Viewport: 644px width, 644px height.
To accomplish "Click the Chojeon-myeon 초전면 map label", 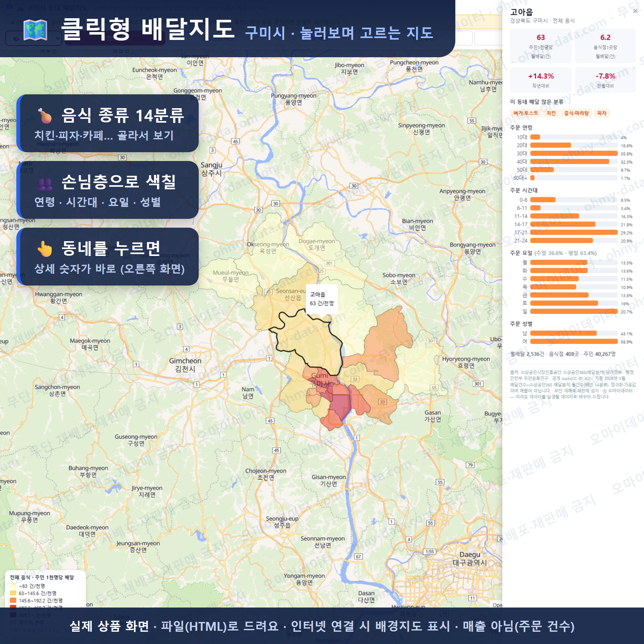I will 266,474.
